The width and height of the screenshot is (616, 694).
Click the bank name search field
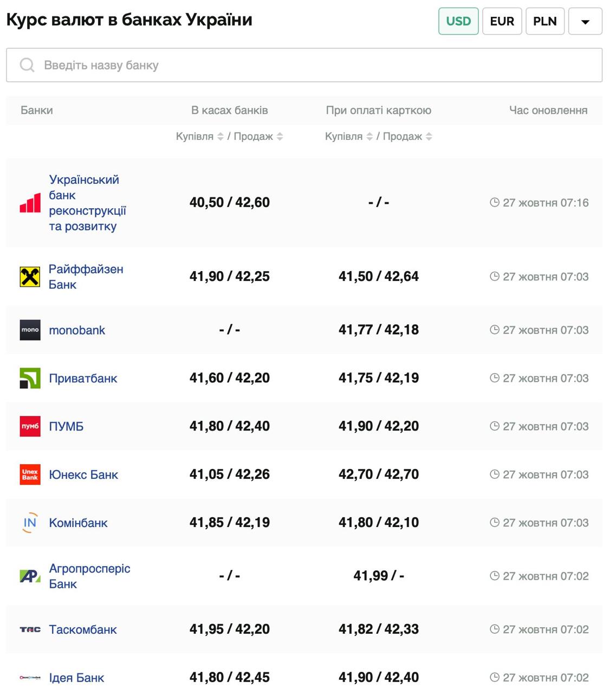click(304, 65)
